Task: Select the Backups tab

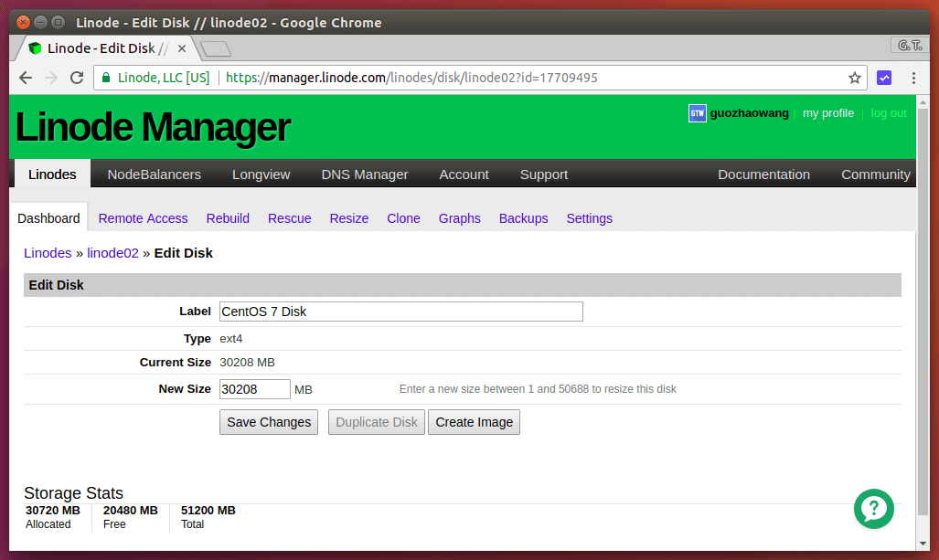Action: click(x=523, y=218)
